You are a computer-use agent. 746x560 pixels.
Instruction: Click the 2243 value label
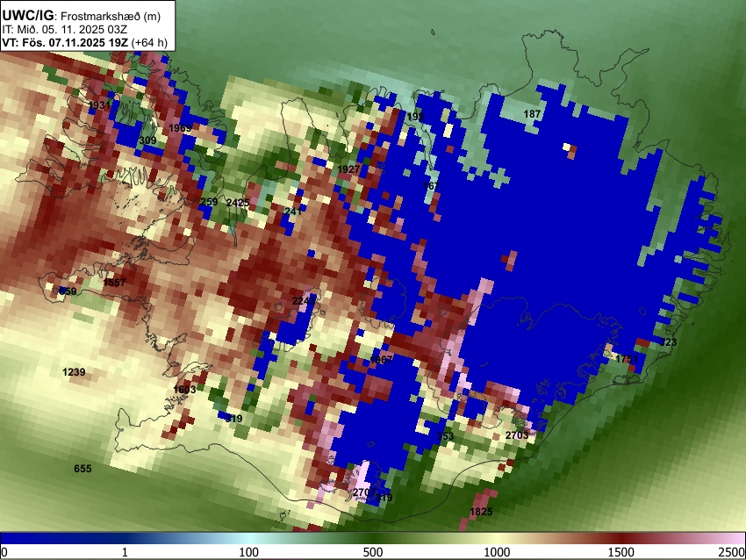point(304,301)
